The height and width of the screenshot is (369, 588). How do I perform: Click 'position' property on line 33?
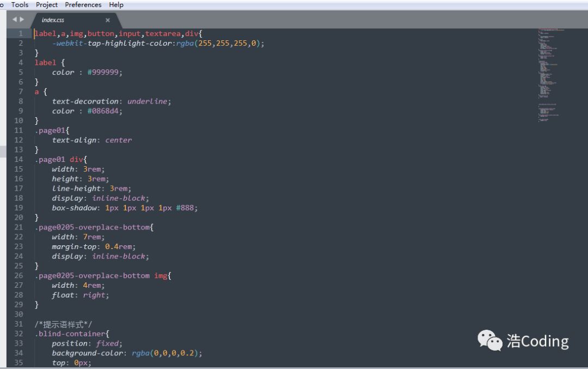70,343
